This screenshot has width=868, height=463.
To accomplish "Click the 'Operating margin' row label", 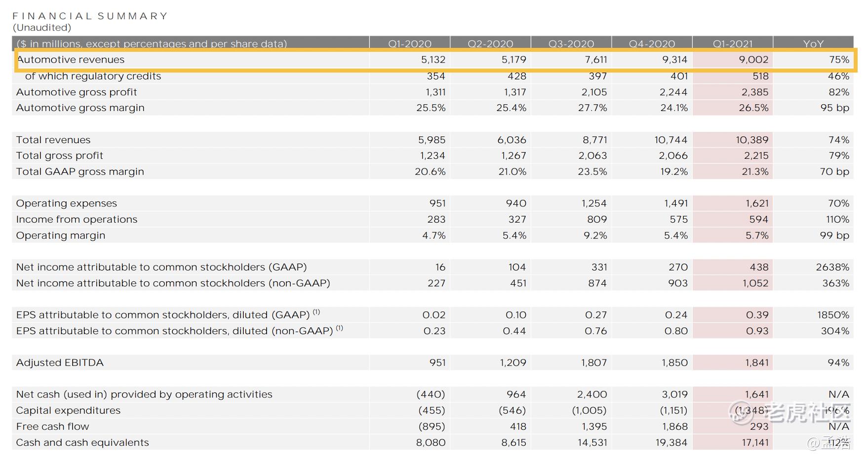I will coord(61,235).
